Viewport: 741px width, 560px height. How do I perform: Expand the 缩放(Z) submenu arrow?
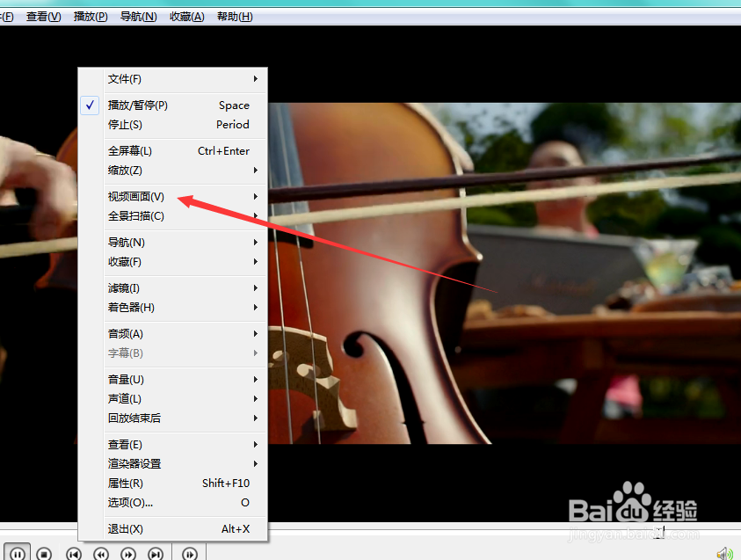click(x=255, y=171)
